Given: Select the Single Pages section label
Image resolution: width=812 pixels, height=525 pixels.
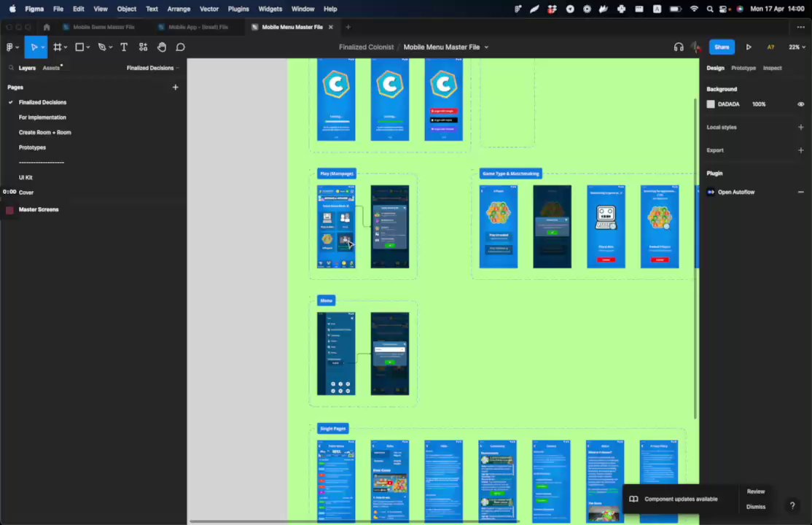Looking at the screenshot, I should click(x=333, y=429).
